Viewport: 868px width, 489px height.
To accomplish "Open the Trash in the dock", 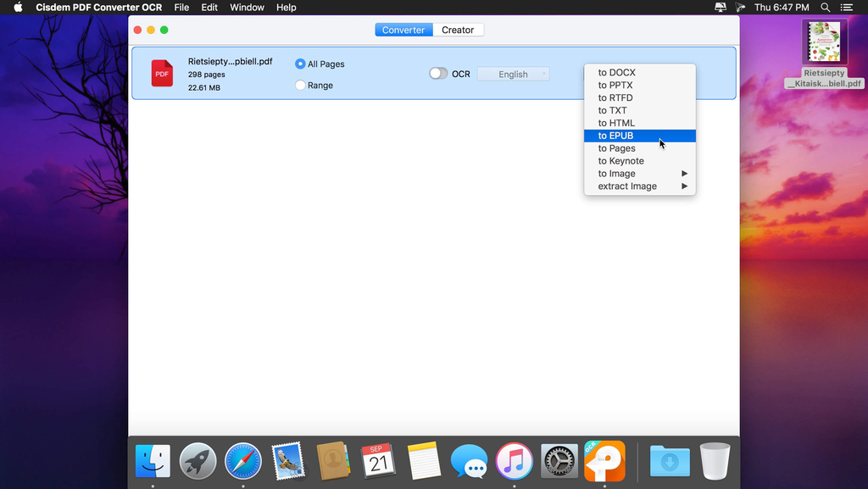I will (x=715, y=461).
